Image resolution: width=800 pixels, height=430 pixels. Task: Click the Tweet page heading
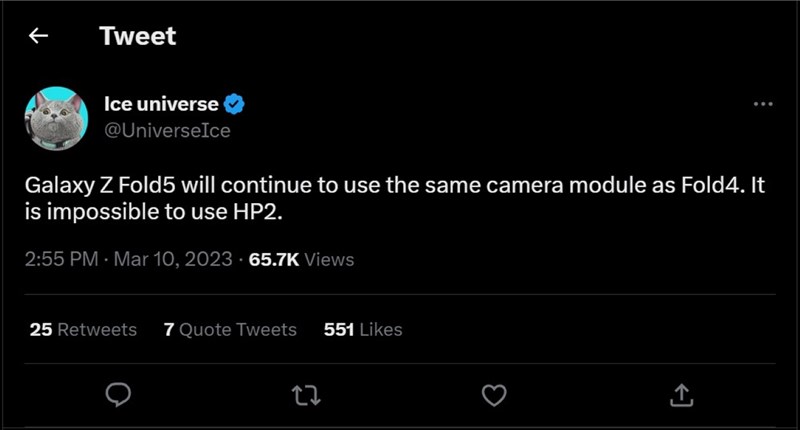coord(137,37)
